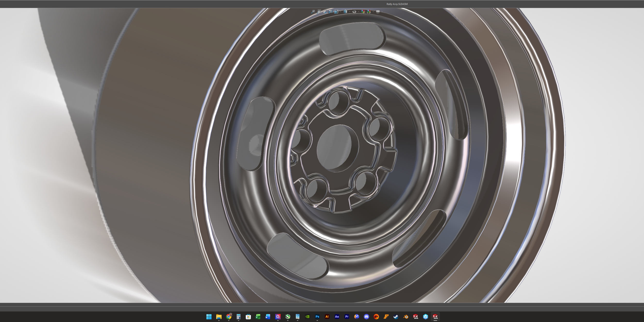The width and height of the screenshot is (644, 322).
Task: Launch Illustrator from the taskbar
Action: pos(327,317)
